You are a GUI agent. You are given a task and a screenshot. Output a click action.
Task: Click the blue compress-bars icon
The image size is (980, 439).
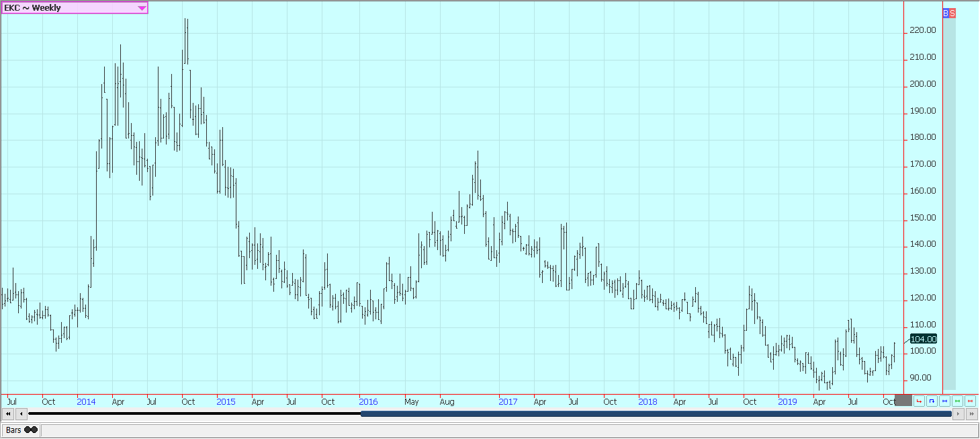[944, 401]
